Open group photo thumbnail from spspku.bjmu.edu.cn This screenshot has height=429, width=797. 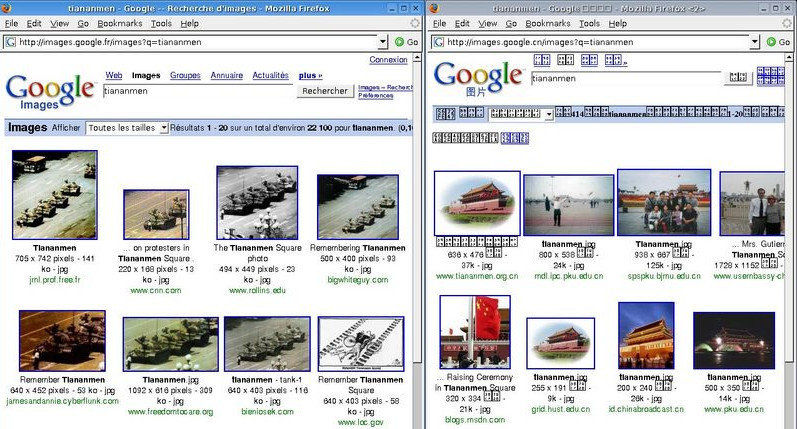click(x=664, y=202)
